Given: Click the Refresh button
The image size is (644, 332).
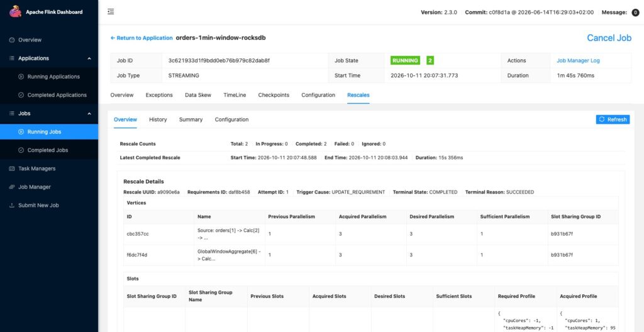Looking at the screenshot, I should pos(613,119).
